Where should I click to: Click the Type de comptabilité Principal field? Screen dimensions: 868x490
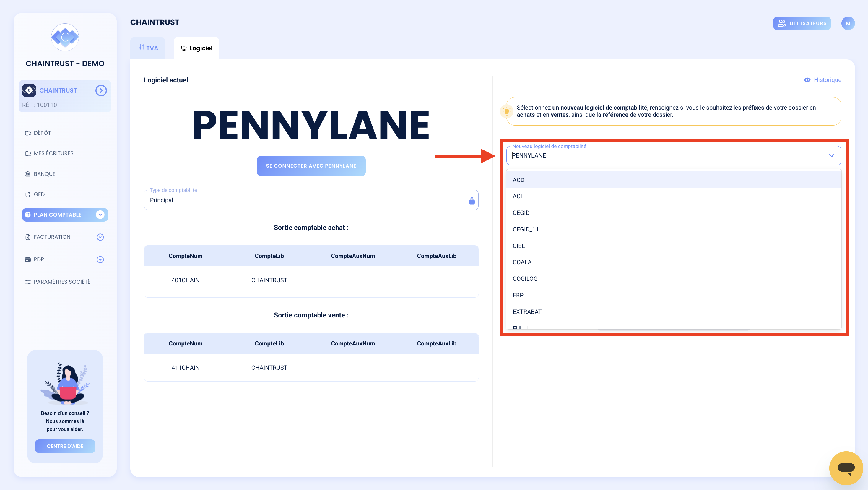pos(311,200)
